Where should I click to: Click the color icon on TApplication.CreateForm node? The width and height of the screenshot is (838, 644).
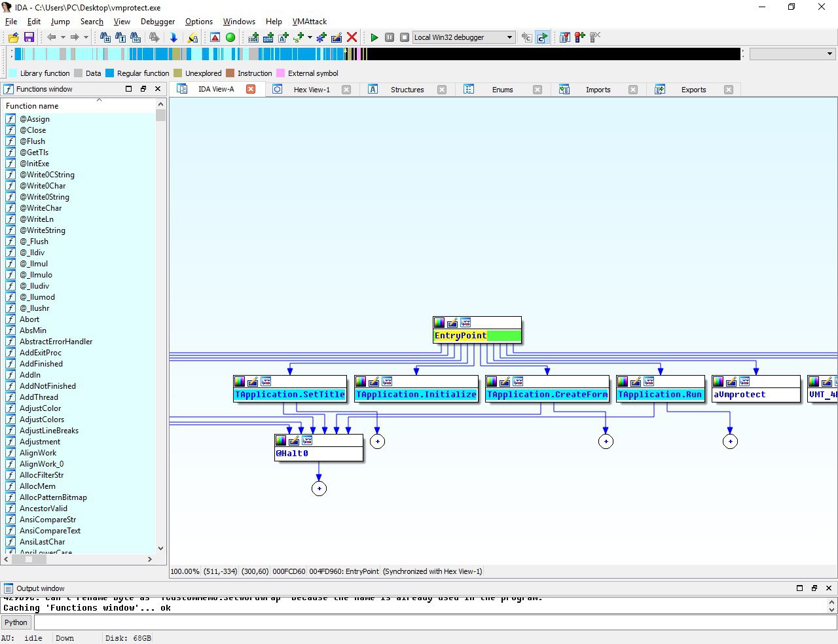click(492, 382)
